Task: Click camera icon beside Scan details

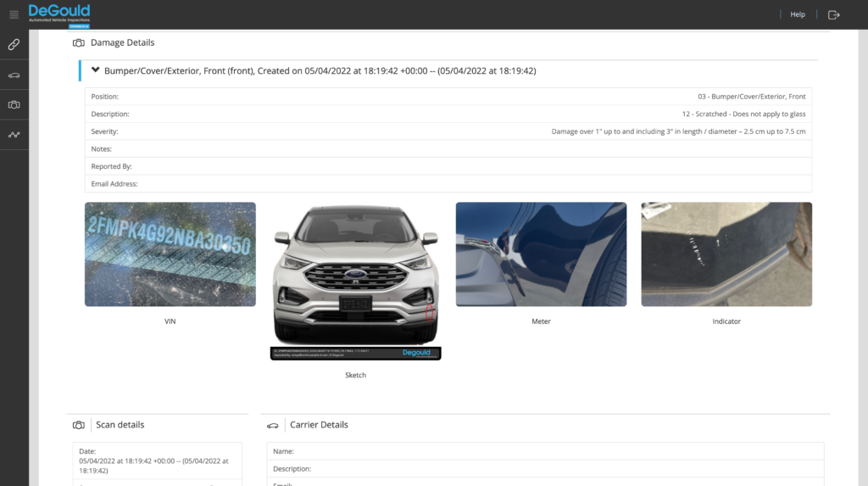Action: click(79, 425)
